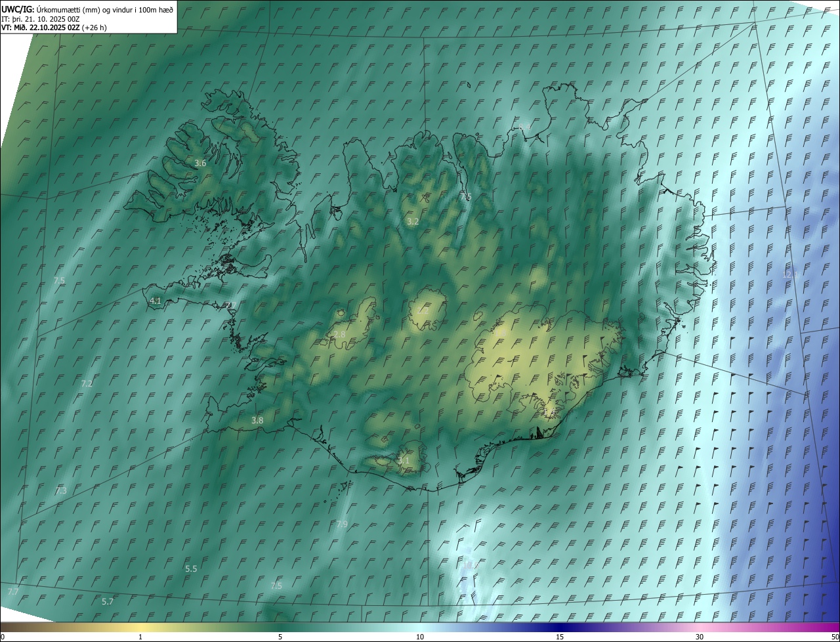Click the 5.5 value label on the map
Image resolution: width=840 pixels, height=642 pixels.
(191, 568)
